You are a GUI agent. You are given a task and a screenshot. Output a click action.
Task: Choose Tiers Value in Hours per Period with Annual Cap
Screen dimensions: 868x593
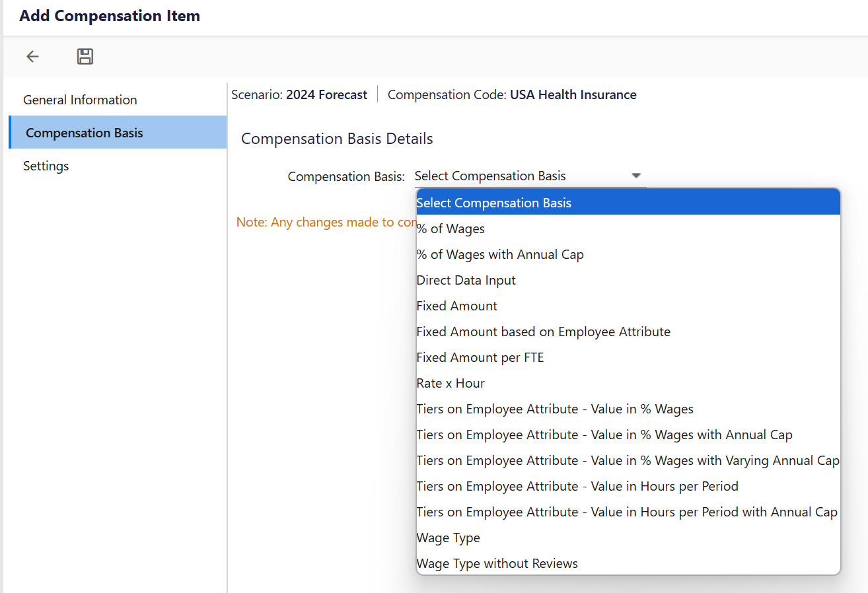coord(626,512)
